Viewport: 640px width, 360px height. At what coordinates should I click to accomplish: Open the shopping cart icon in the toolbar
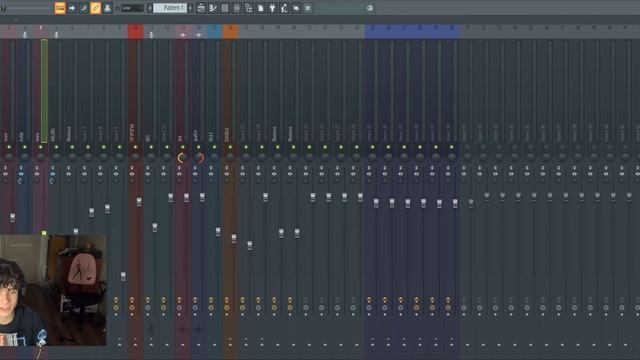tap(308, 8)
